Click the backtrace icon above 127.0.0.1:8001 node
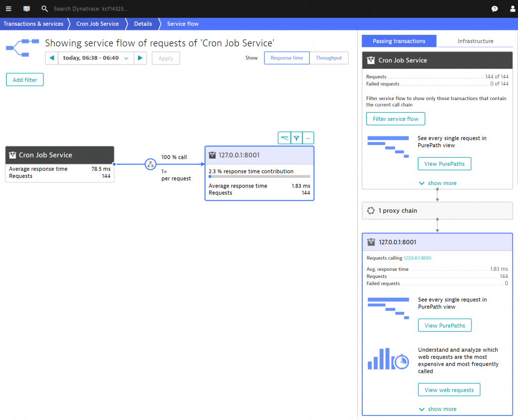Viewport: 518px width, 420px height. tap(284, 138)
